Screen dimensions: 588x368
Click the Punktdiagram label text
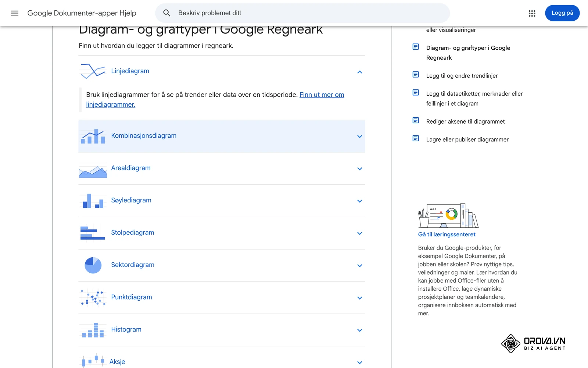(x=132, y=297)
